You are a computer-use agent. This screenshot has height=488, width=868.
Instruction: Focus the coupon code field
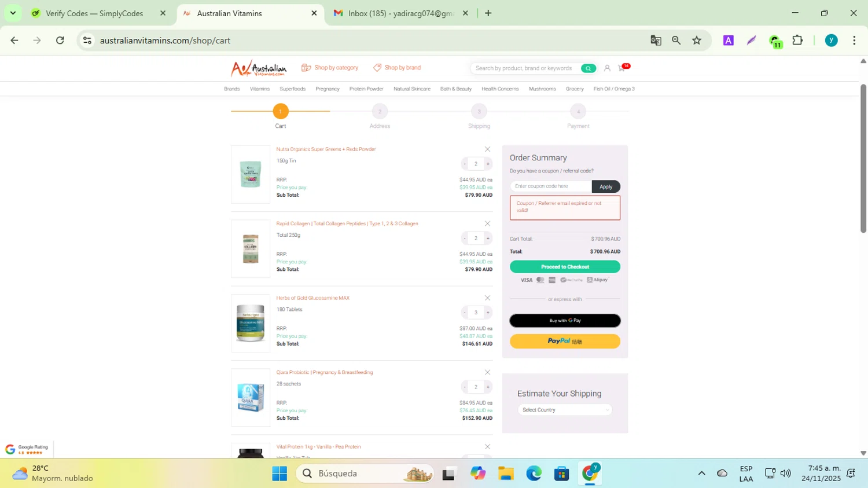pyautogui.click(x=551, y=186)
